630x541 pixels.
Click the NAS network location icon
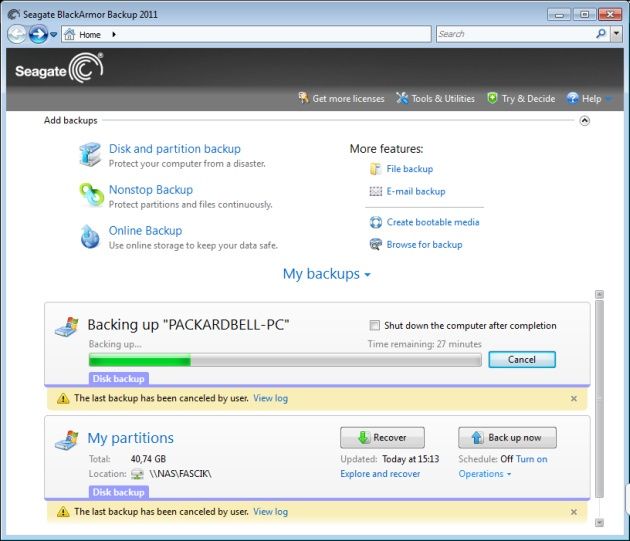[x=137, y=474]
